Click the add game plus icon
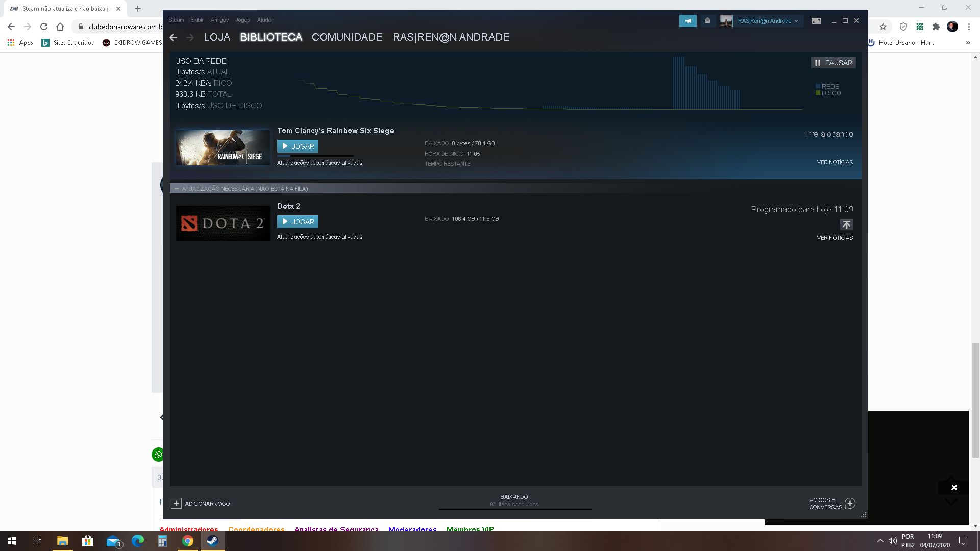This screenshot has width=980, height=551. point(176,503)
